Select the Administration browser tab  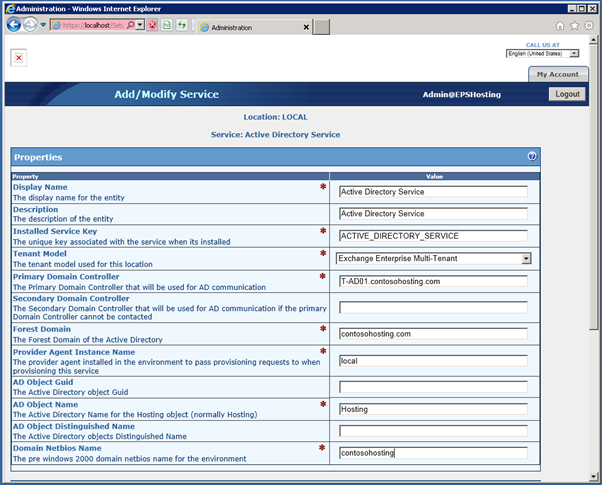pyautogui.click(x=250, y=26)
